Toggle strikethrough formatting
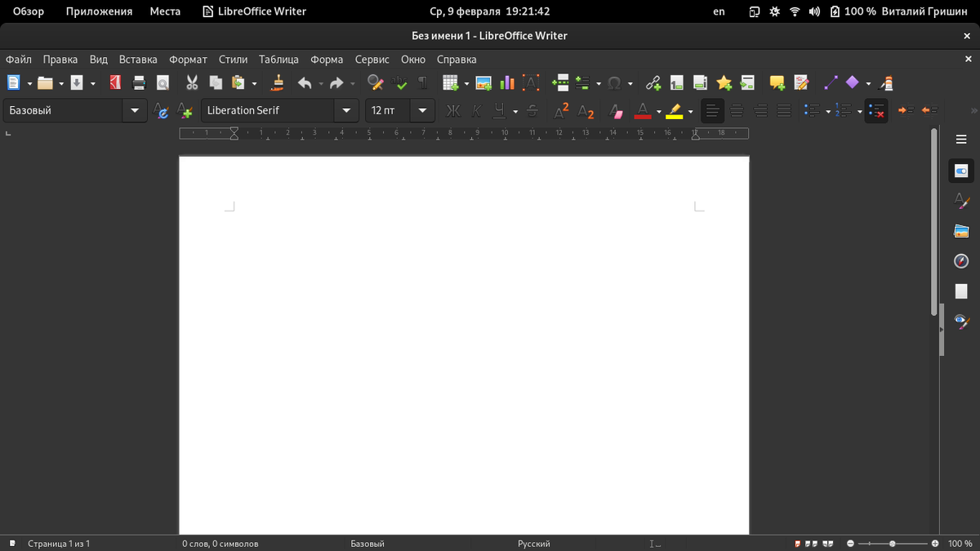 tap(532, 110)
